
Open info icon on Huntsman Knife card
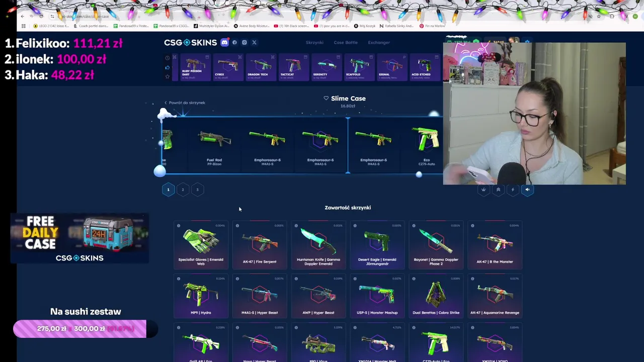coord(296,226)
